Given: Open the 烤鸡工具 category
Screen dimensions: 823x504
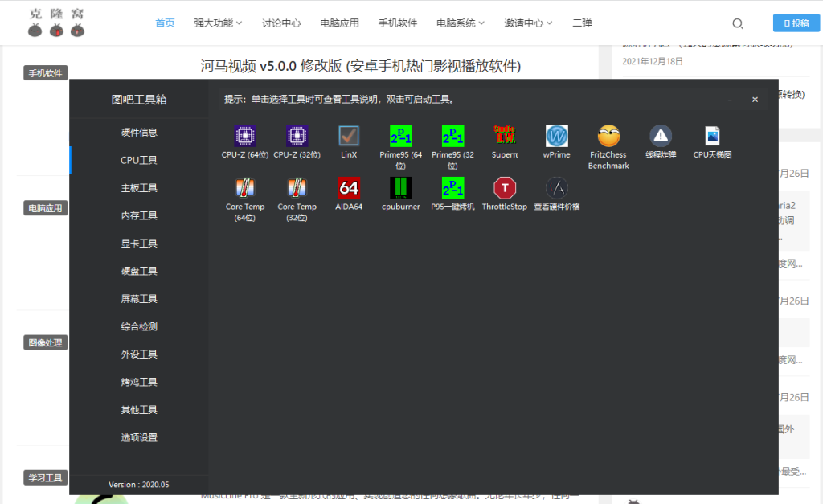Looking at the screenshot, I should pos(139,382).
